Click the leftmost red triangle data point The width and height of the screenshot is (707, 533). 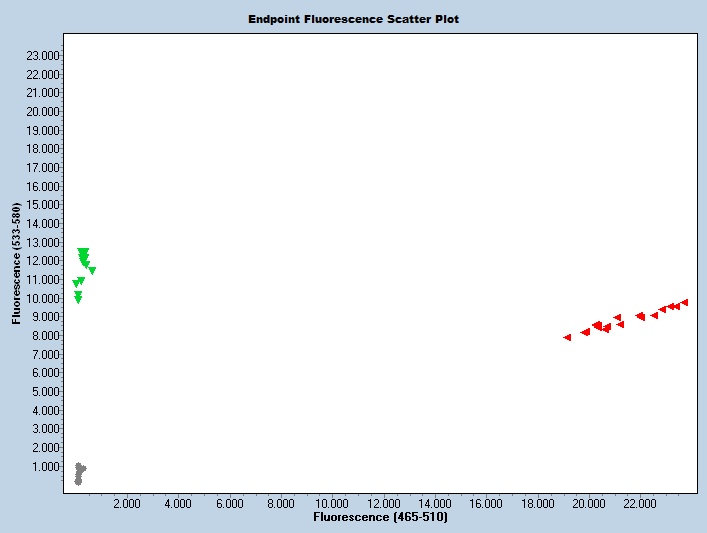567,337
